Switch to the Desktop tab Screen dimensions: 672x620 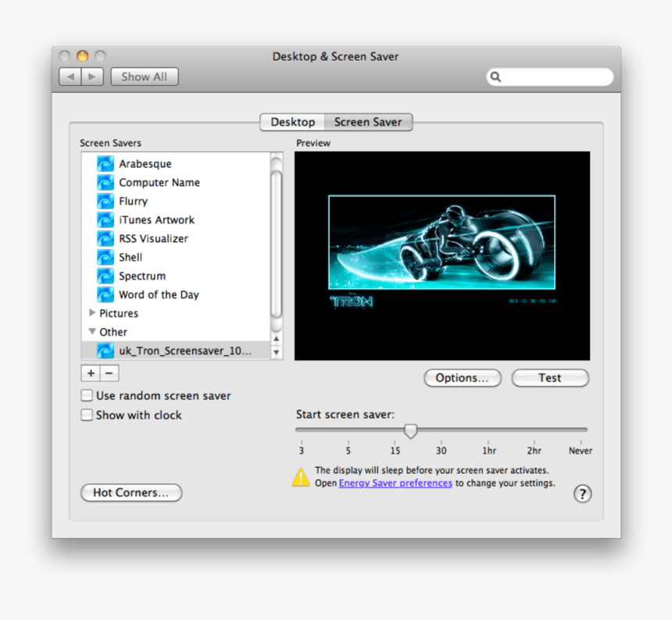pos(293,122)
